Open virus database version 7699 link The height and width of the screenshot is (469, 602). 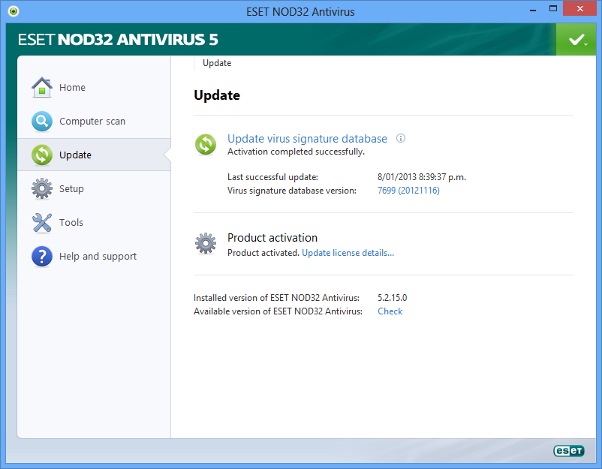click(x=408, y=190)
